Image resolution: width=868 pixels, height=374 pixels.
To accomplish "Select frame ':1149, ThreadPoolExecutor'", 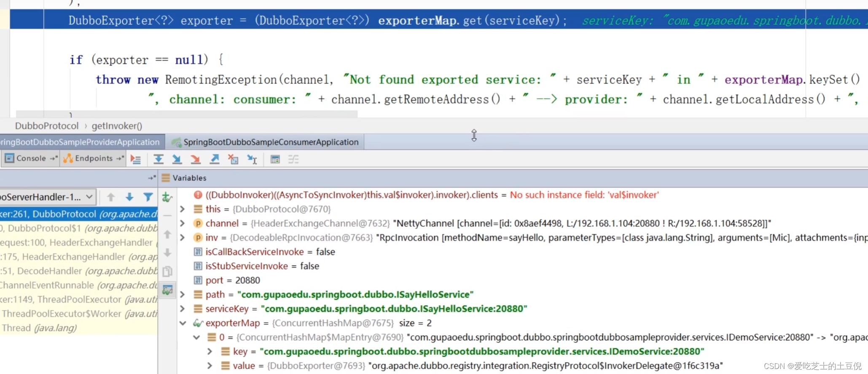I will pos(79,299).
